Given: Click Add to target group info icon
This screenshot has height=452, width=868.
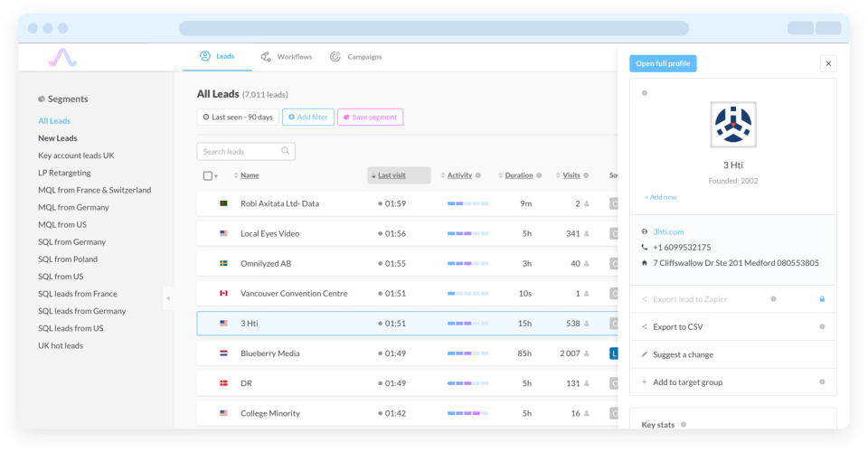Looking at the screenshot, I should pos(822,381).
